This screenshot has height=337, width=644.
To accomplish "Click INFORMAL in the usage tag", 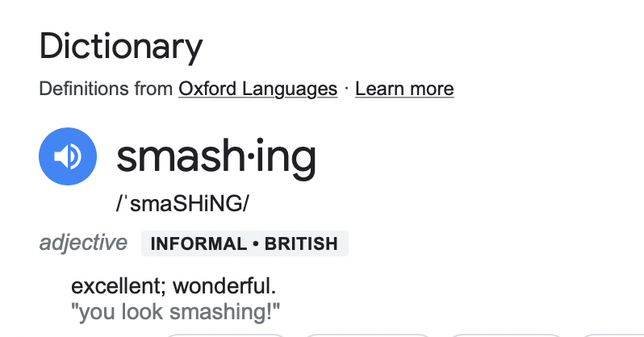I will 198,243.
